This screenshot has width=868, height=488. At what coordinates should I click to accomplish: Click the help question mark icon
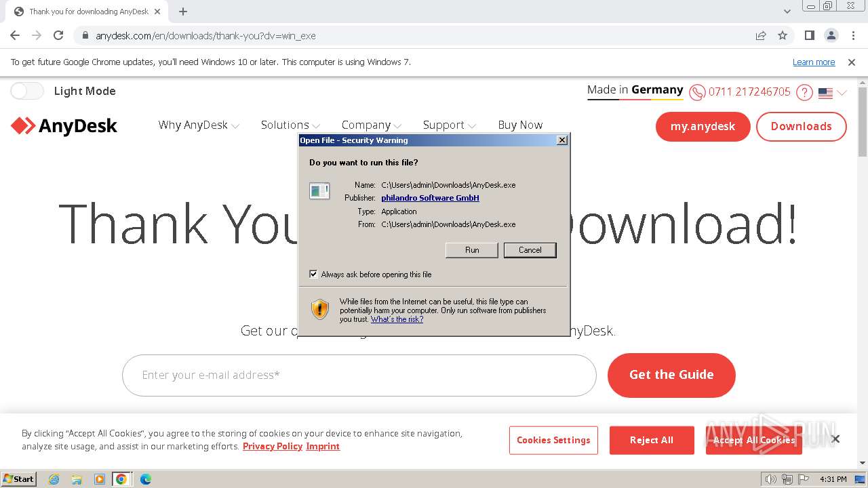[x=804, y=92]
